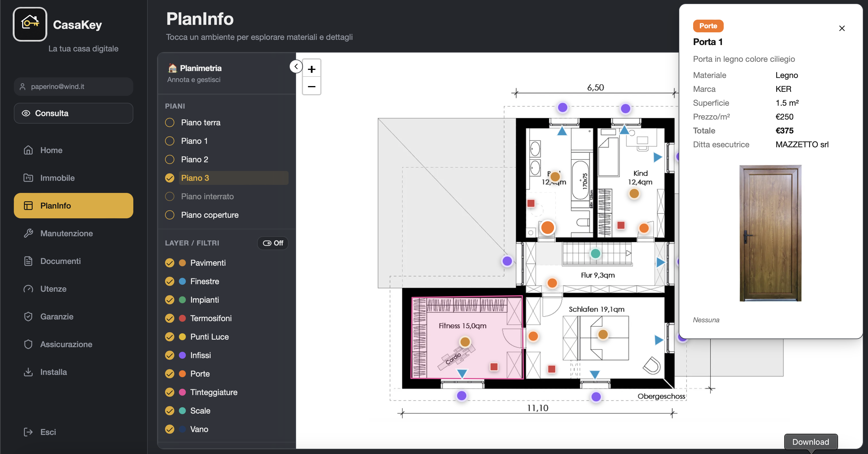The width and height of the screenshot is (868, 454).
Task: Open the wooden door photo thumbnail
Action: coord(770,233)
